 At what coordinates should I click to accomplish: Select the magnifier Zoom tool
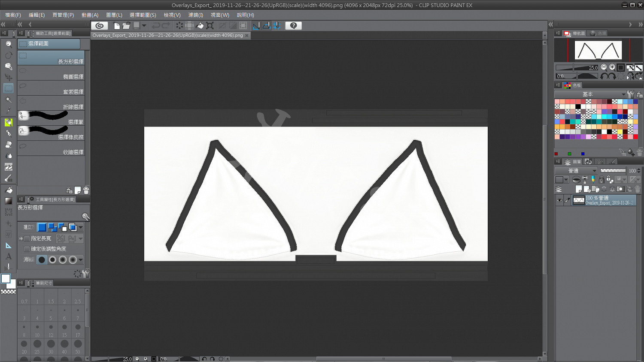click(x=8, y=44)
